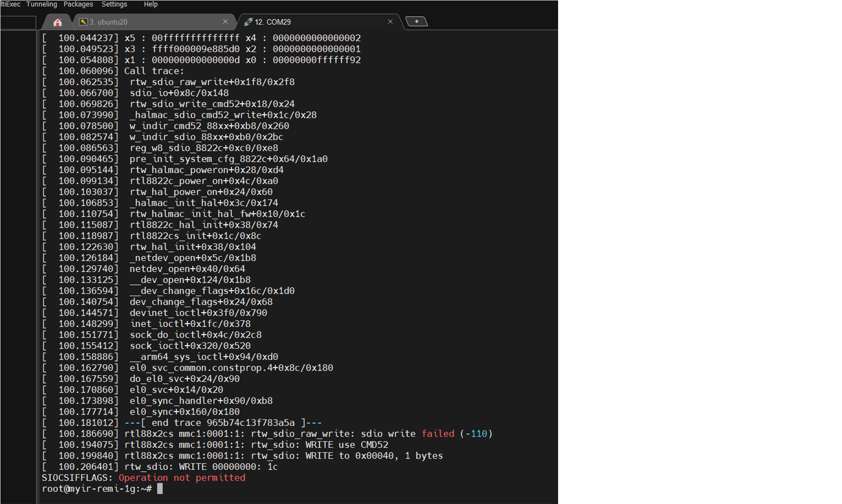Click the w_indir_sdio_88xx line

(x=162, y=137)
